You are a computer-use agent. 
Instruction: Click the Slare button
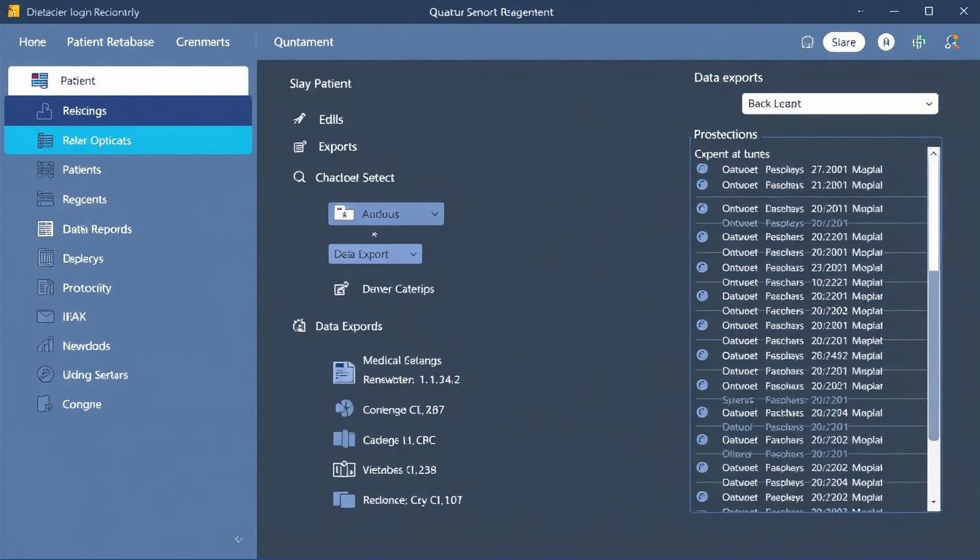[x=843, y=42]
